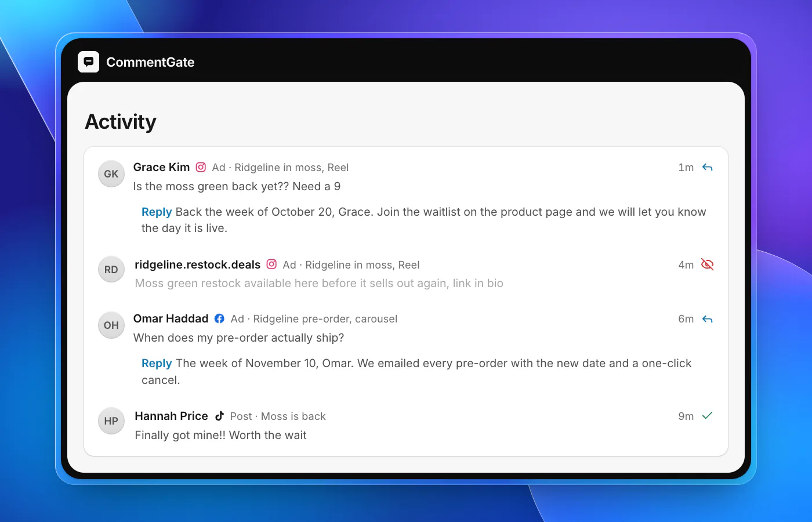This screenshot has width=812, height=522.
Task: Click the Reply label under Omar Haddad's comment
Action: 157,363
